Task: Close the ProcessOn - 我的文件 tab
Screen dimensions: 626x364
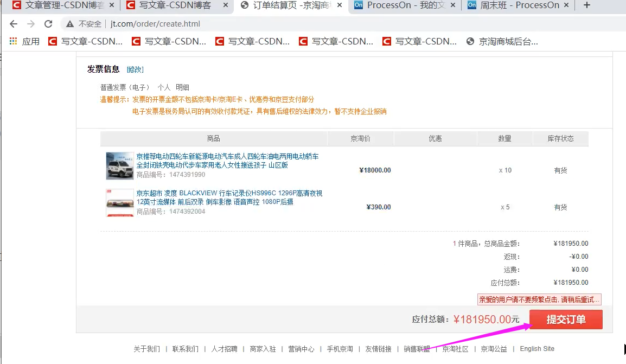Action: [x=453, y=5]
